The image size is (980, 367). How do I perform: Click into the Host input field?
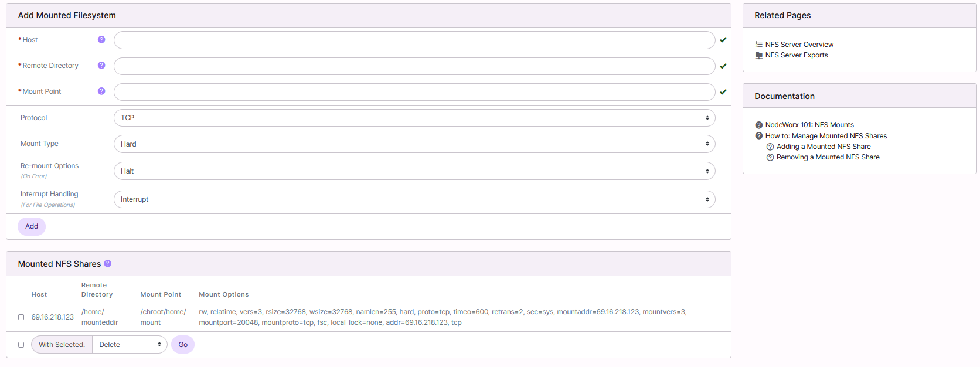coord(414,40)
